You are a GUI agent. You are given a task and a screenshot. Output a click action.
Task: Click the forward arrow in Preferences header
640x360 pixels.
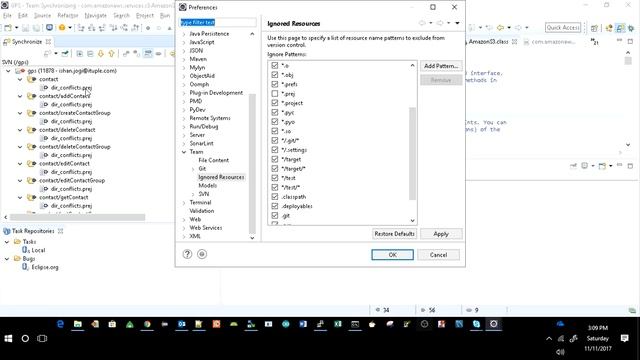tap(440, 23)
